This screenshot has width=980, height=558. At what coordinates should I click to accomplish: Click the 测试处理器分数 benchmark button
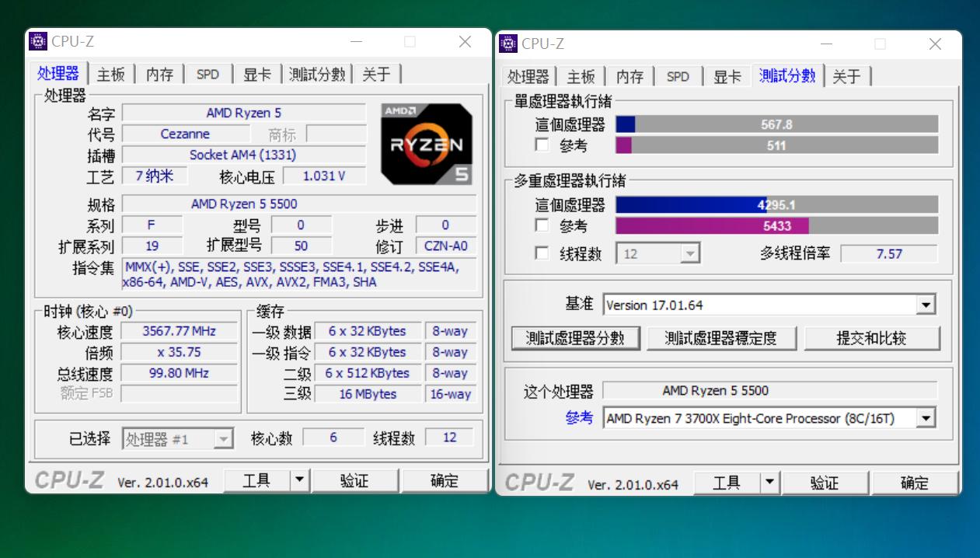coord(575,338)
